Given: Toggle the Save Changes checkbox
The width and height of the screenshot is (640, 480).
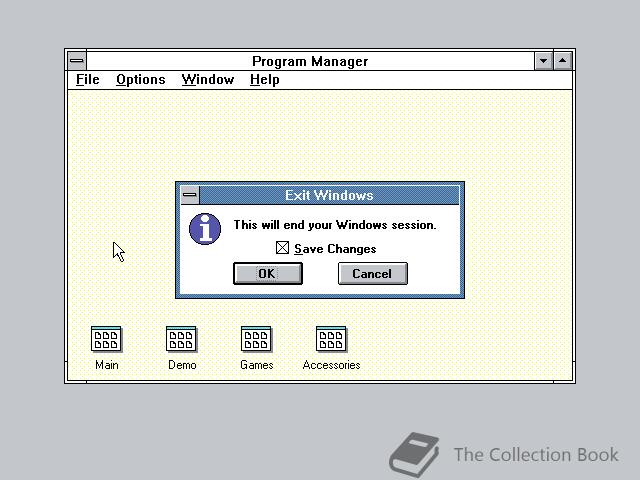Looking at the screenshot, I should tap(282, 248).
